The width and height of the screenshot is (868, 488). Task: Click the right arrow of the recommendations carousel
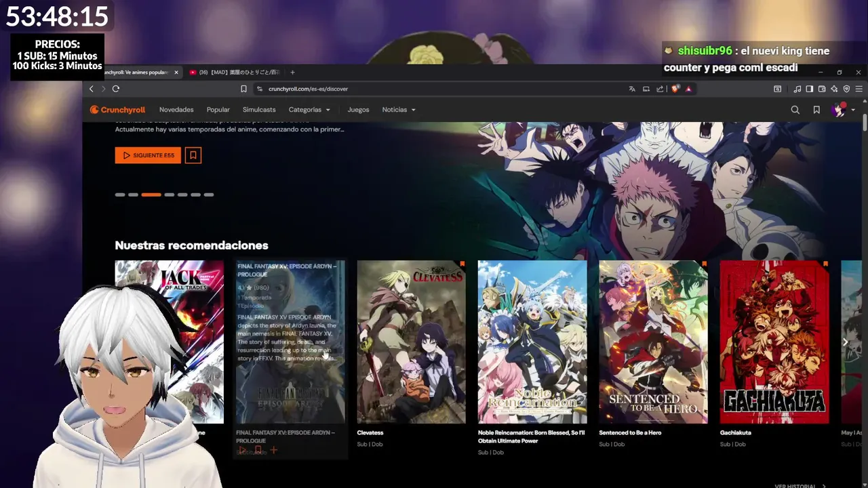tap(845, 342)
